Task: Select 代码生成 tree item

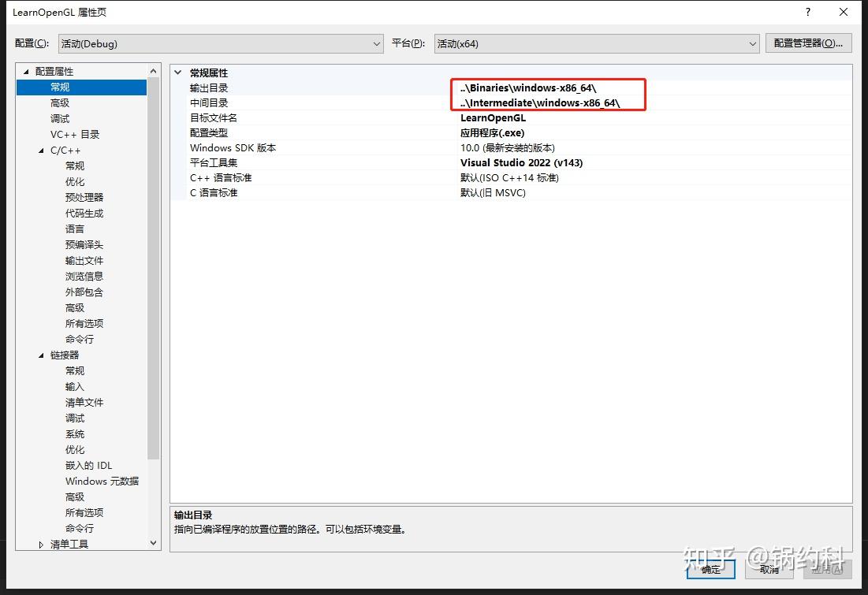Action: click(x=84, y=213)
